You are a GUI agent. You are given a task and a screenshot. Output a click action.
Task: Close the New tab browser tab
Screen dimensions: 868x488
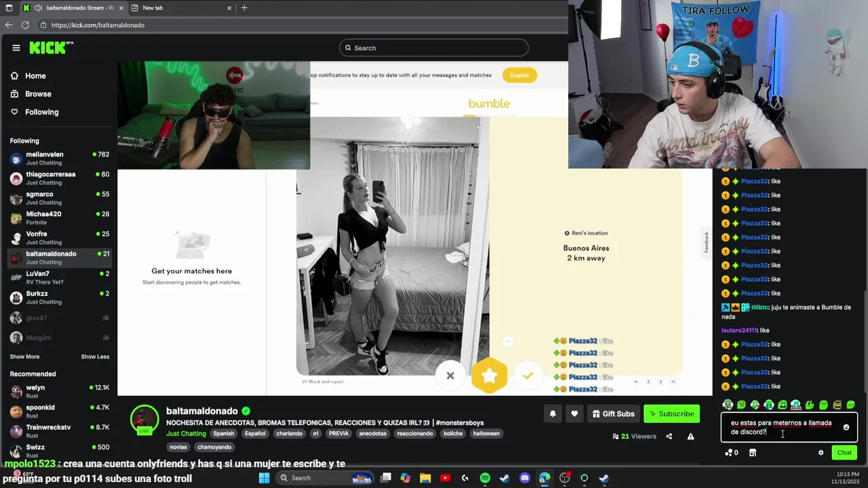coord(229,7)
